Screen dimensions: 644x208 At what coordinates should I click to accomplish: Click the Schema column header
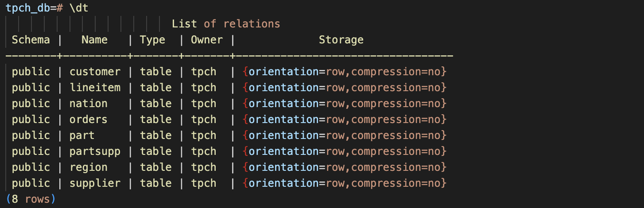(x=31, y=40)
